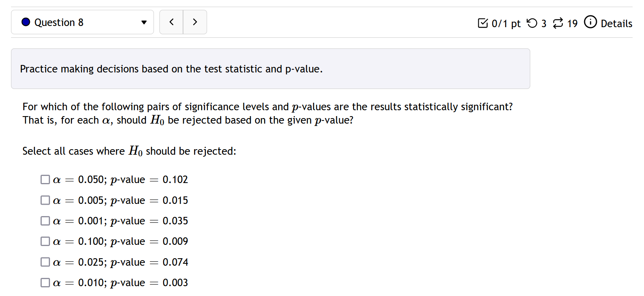Click the 0/1 pt score text

pyautogui.click(x=506, y=24)
